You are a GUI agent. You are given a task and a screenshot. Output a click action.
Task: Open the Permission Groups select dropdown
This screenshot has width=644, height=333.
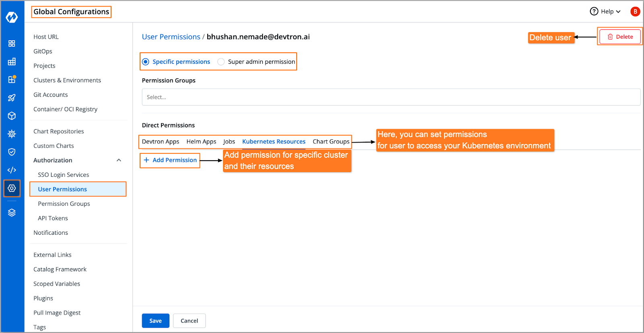[391, 97]
